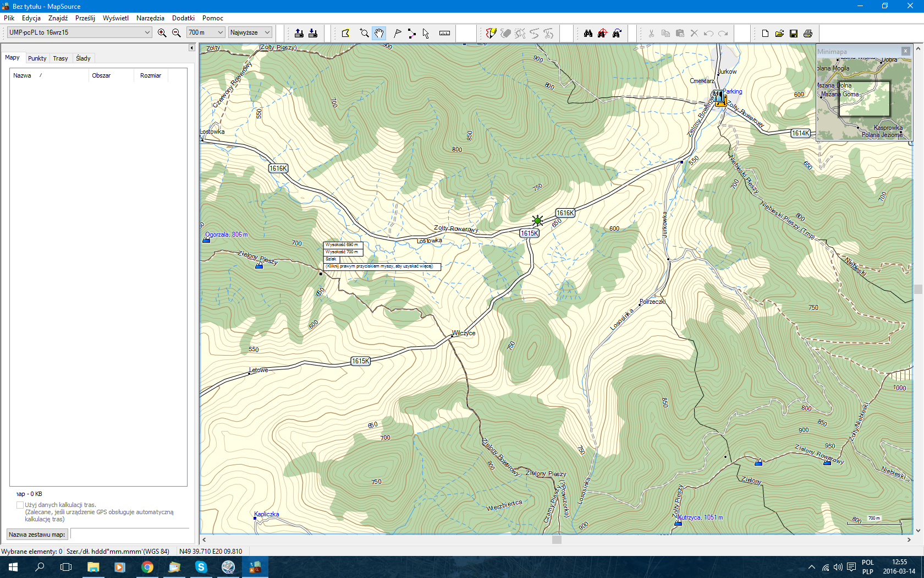Screen dimensions: 924x578
Task: Click the map set name input field
Action: point(130,534)
